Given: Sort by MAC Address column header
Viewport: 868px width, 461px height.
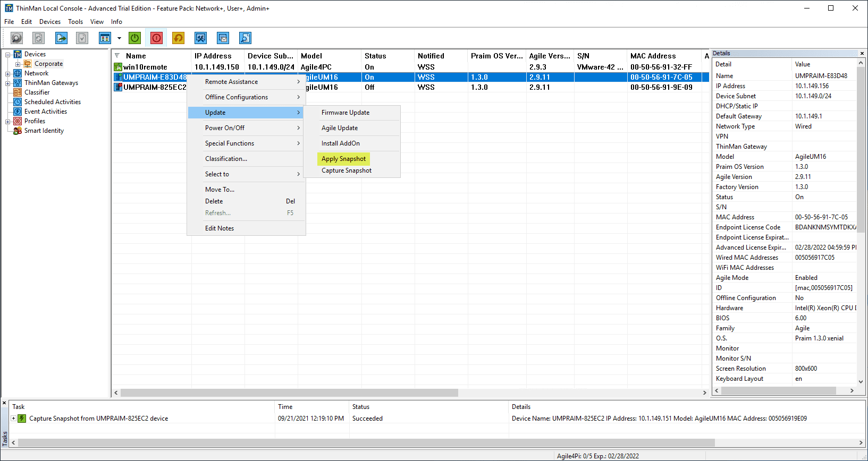Looking at the screenshot, I should click(x=664, y=56).
